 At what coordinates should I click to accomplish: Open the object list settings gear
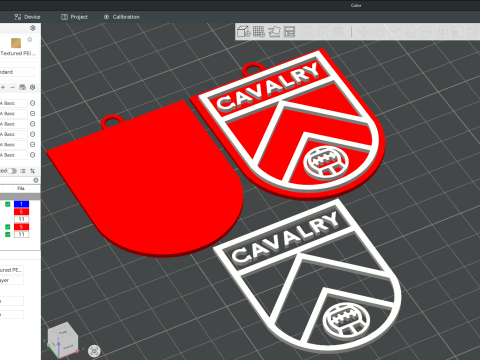click(36, 180)
